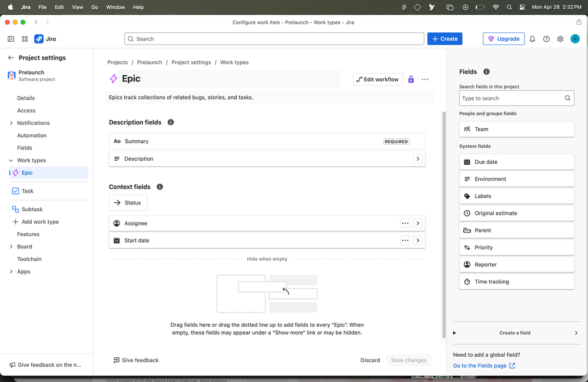The image size is (588, 382).
Task: Click the Wi-Fi status icon
Action: (x=496, y=7)
